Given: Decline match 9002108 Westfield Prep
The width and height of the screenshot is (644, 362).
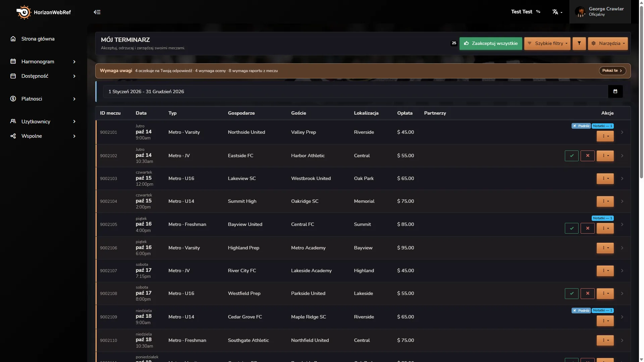Looking at the screenshot, I should pos(587,294).
